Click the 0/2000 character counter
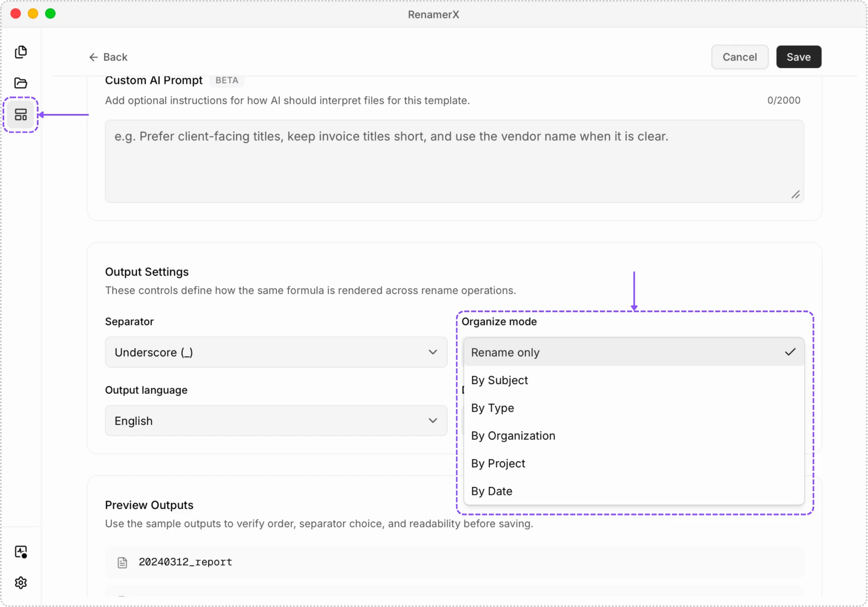The height and width of the screenshot is (607, 868). (x=784, y=100)
